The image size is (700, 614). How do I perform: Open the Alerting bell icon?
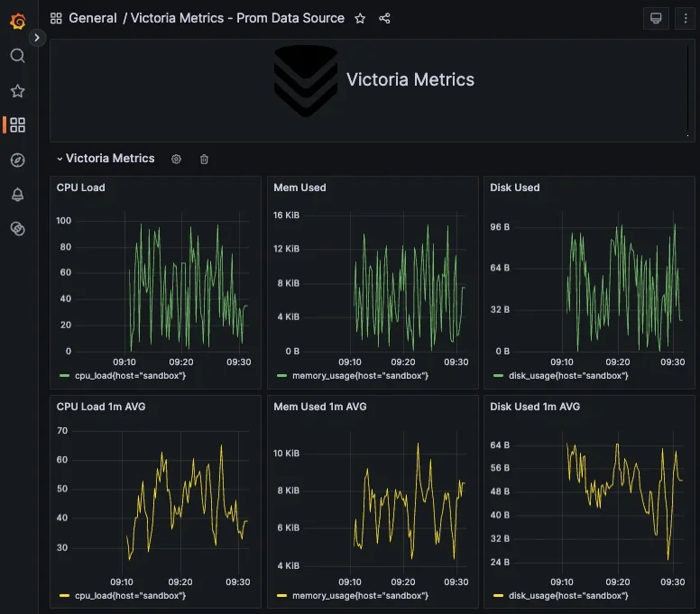pyautogui.click(x=17, y=195)
